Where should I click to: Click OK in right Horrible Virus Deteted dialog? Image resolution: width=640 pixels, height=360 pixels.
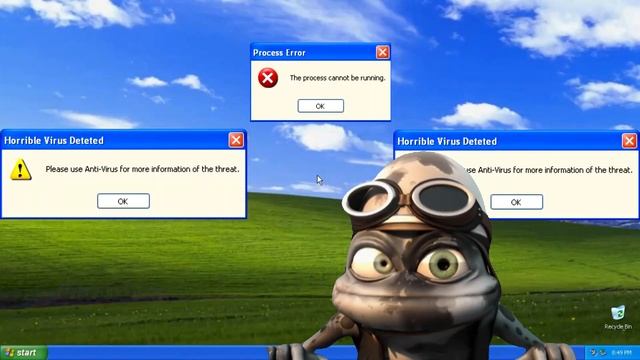pos(516,202)
